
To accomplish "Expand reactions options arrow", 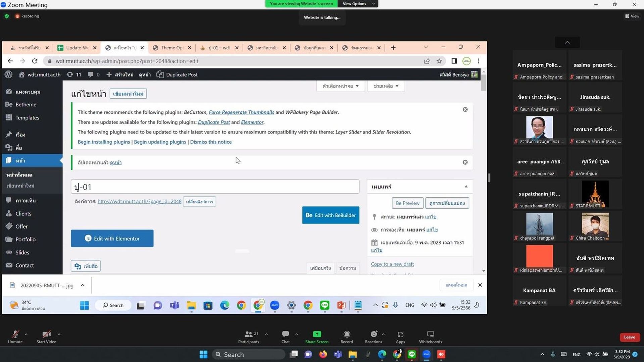I will coord(383,334).
